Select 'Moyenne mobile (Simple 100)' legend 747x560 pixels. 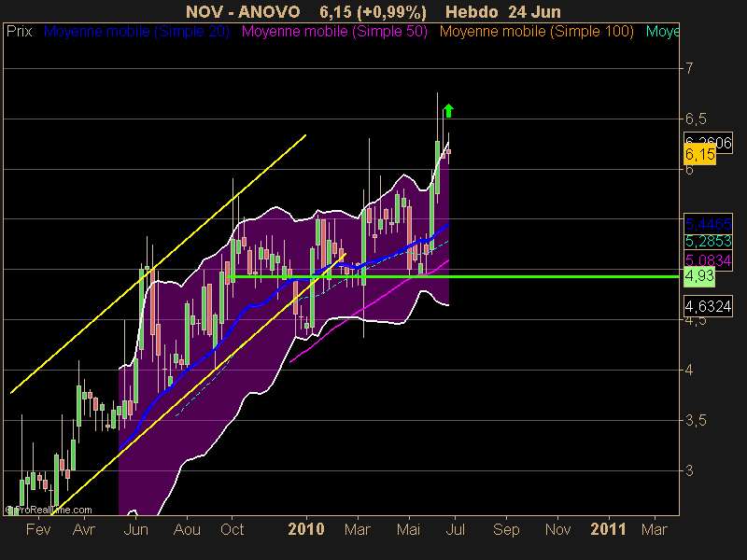(536, 32)
